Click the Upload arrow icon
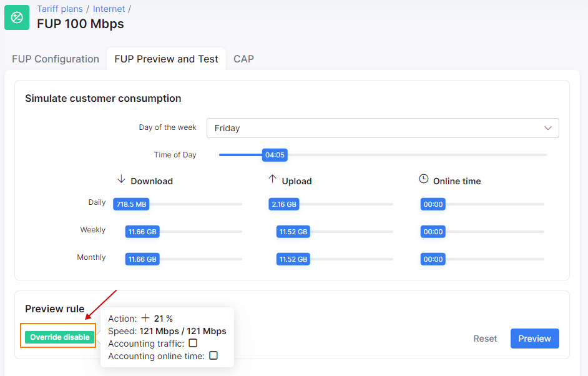The image size is (588, 376). [272, 179]
